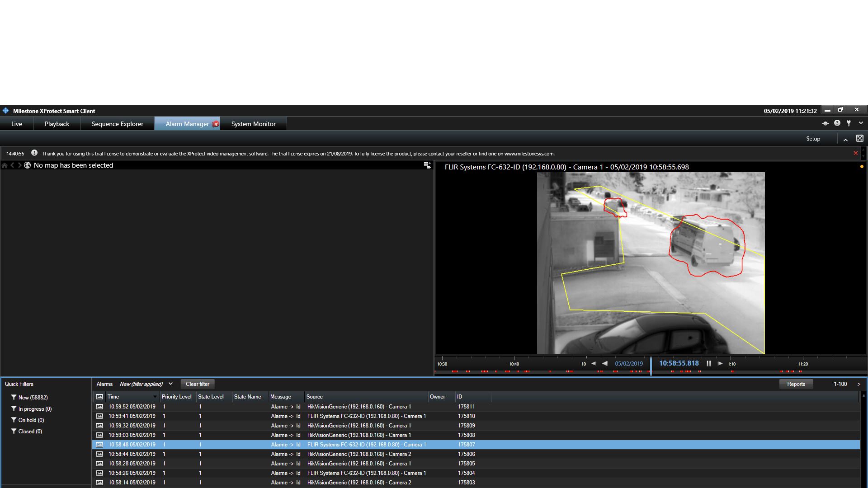This screenshot has height=488, width=868.
Task: Open the Live tab
Action: 17,124
